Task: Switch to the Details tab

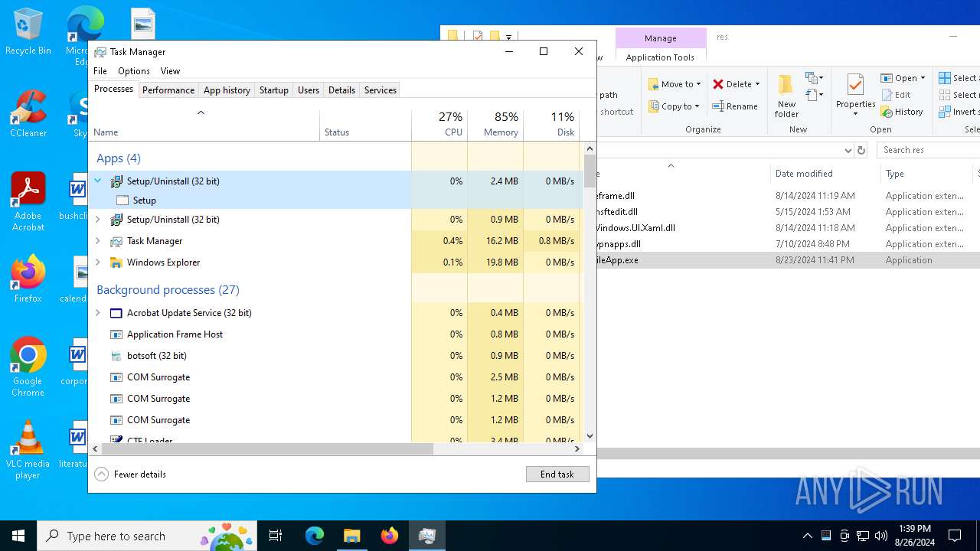Action: pyautogui.click(x=341, y=90)
